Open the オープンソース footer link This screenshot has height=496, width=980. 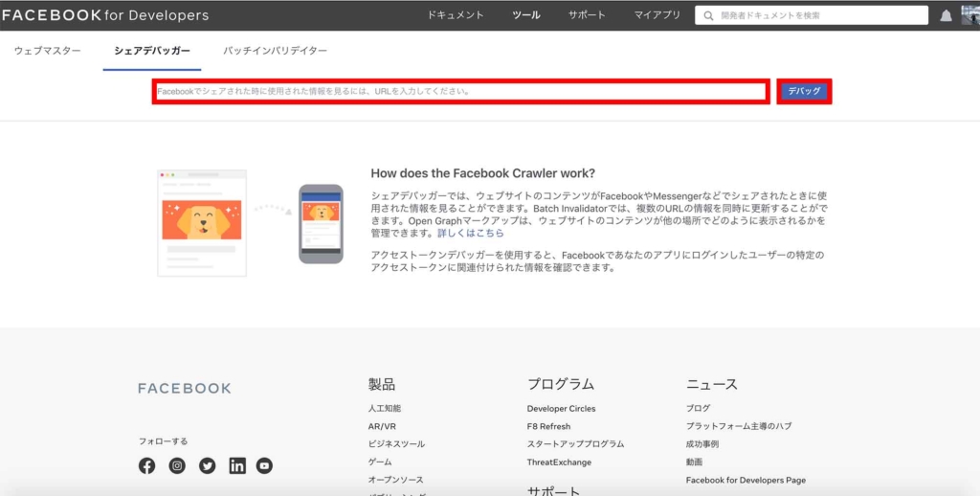(395, 480)
